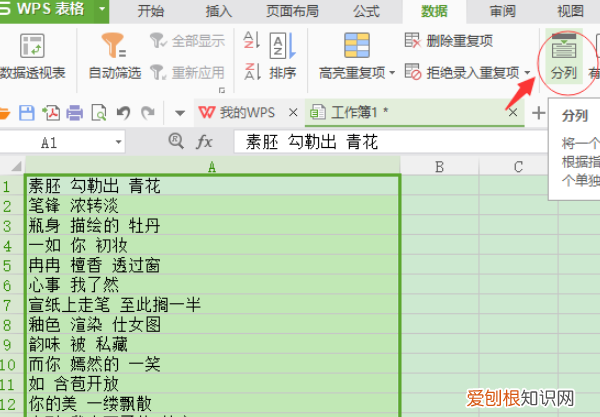
Task: Open the 审阅 ribbon tab
Action: click(502, 11)
